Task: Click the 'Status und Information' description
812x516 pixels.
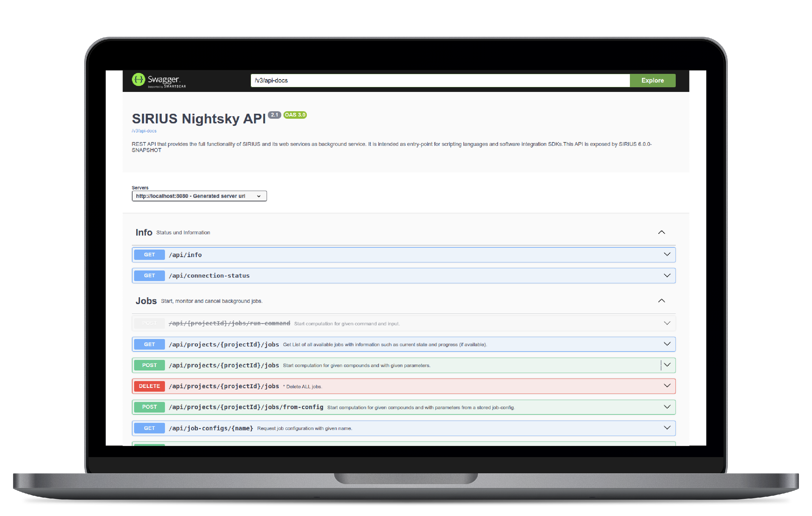Action: pos(183,233)
